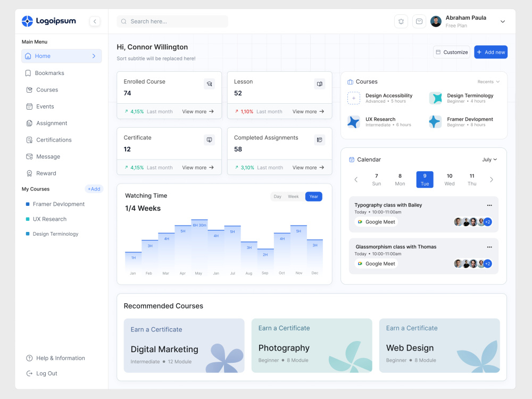The width and height of the screenshot is (532, 399).
Task: Open Framer Devlopment under My Courses
Action: 55,204
